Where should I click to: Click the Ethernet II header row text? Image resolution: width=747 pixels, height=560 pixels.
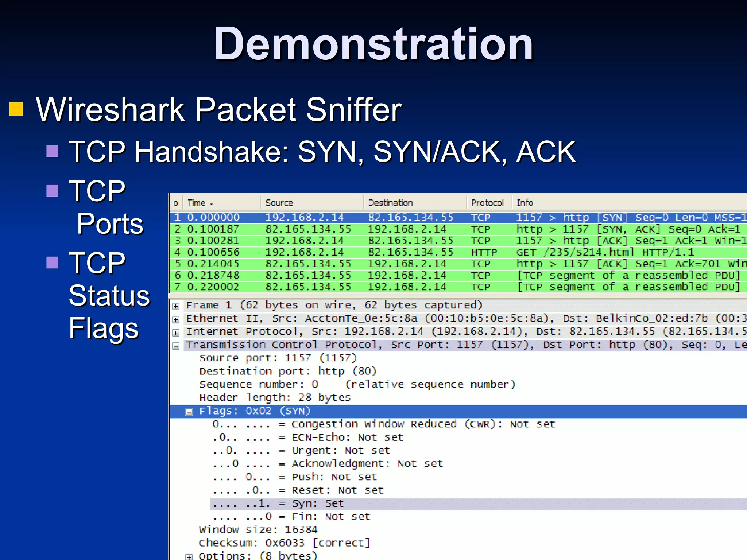click(466, 319)
